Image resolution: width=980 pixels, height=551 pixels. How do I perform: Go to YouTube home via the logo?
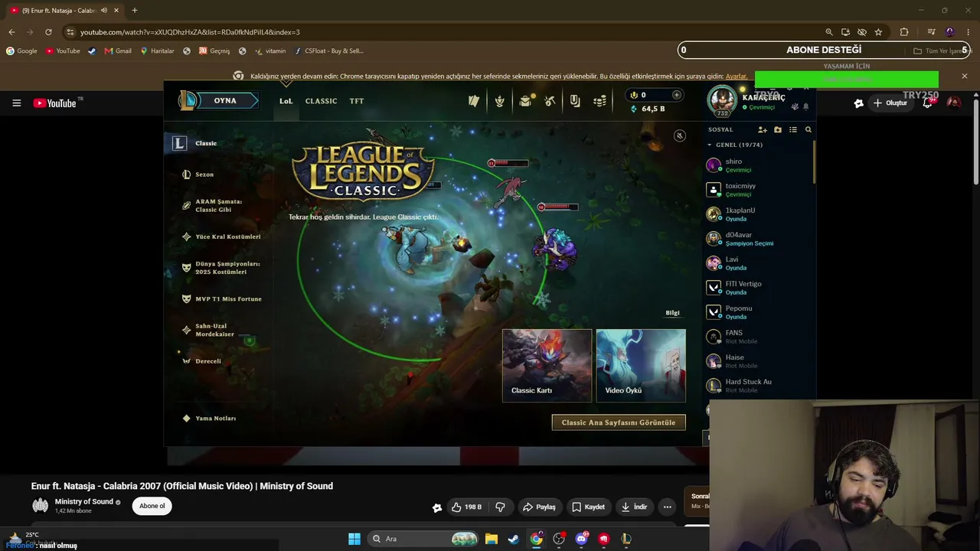(x=55, y=103)
